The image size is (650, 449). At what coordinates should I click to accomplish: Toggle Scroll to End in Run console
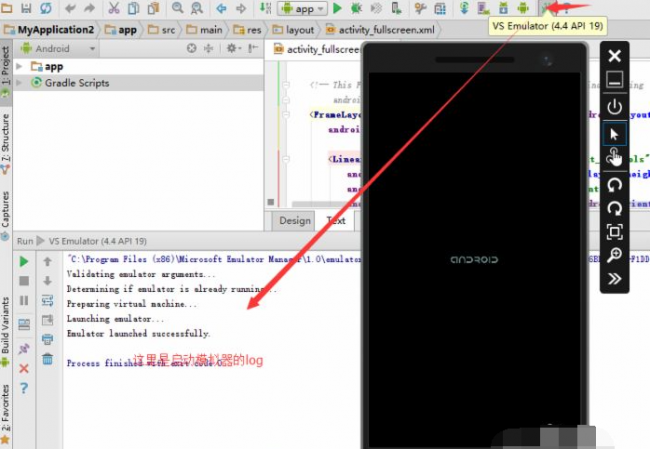(x=48, y=320)
